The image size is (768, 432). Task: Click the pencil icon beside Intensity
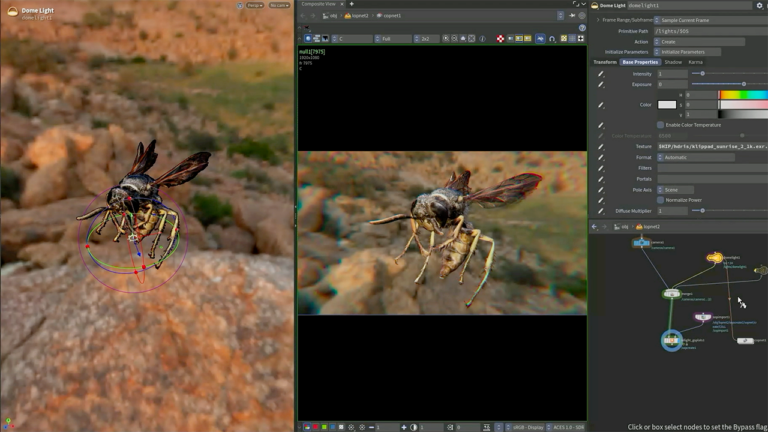[600, 74]
